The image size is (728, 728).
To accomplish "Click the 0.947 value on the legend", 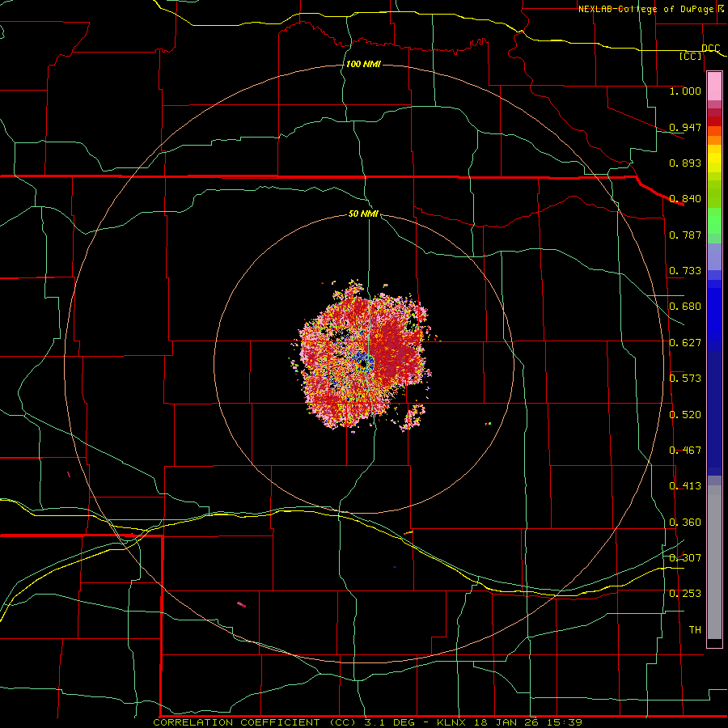I will pyautogui.click(x=685, y=127).
